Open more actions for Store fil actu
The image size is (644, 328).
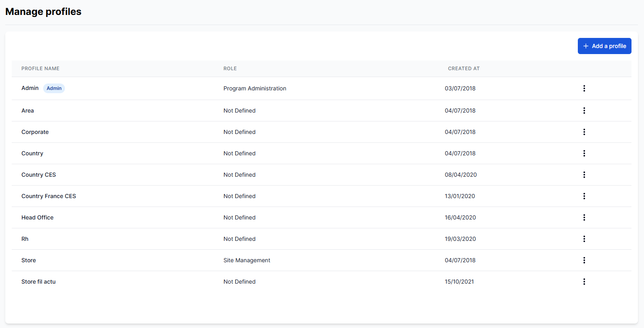tap(584, 282)
